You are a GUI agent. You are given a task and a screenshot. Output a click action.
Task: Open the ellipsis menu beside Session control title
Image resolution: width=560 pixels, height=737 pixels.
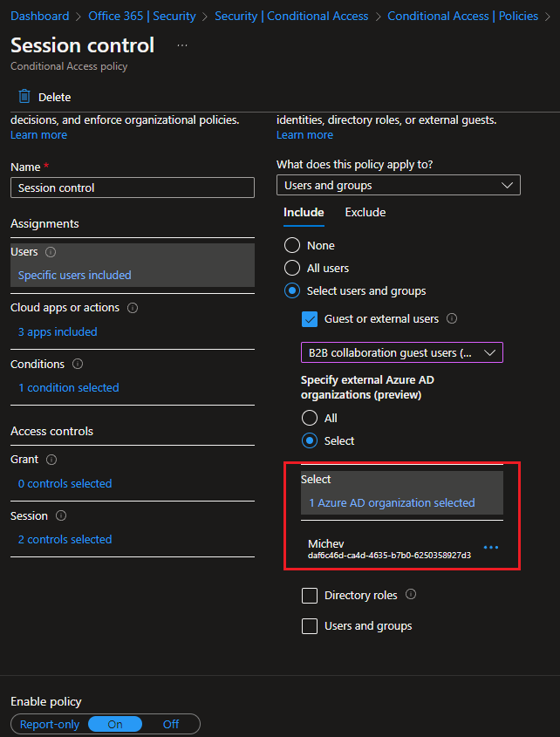pos(182,45)
